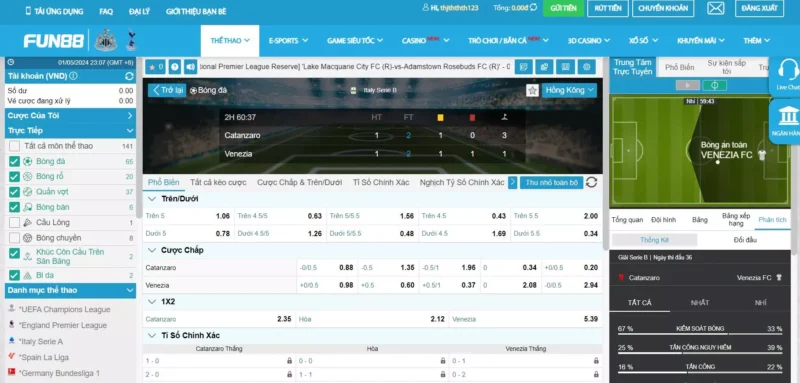Screen dimensions: 800x383
Task: Mute the sound speaker icon
Action: [x=190, y=67]
